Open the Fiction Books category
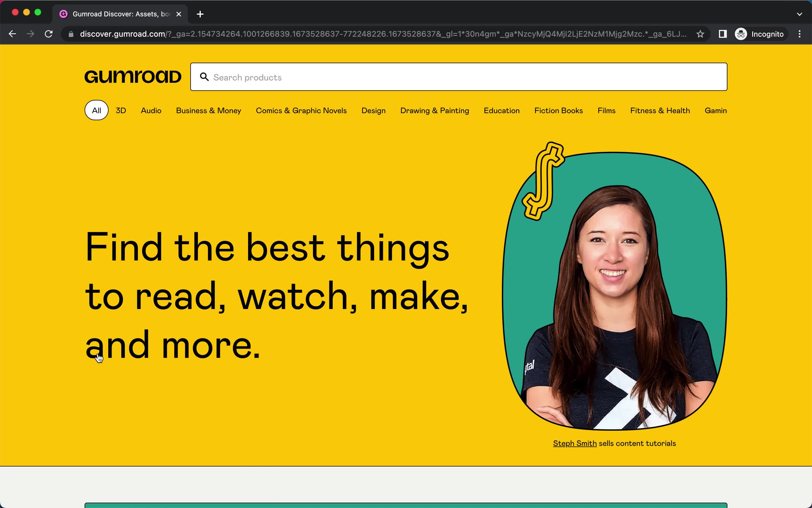The image size is (812, 508). 558,111
